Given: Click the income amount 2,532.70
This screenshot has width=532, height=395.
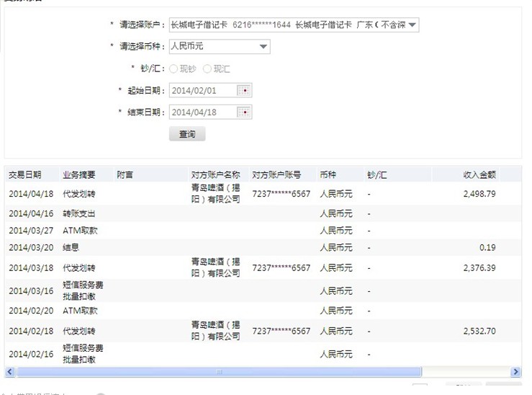Looking at the screenshot, I should click(x=479, y=331).
